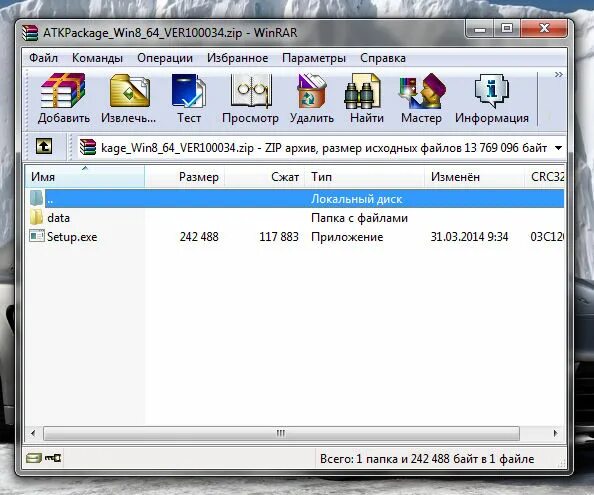The width and height of the screenshot is (594, 495).
Task: Open the Параметры menu
Action: click(314, 58)
